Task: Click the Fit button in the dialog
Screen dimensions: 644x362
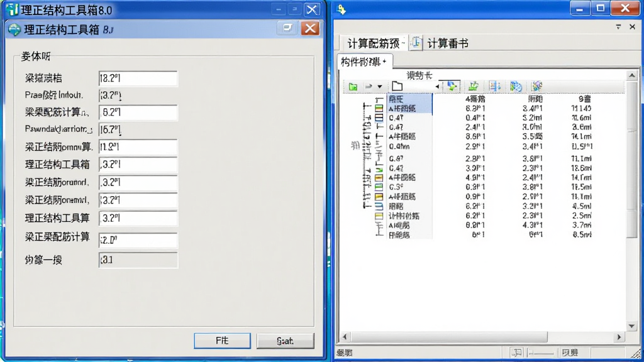Action: pos(222,341)
